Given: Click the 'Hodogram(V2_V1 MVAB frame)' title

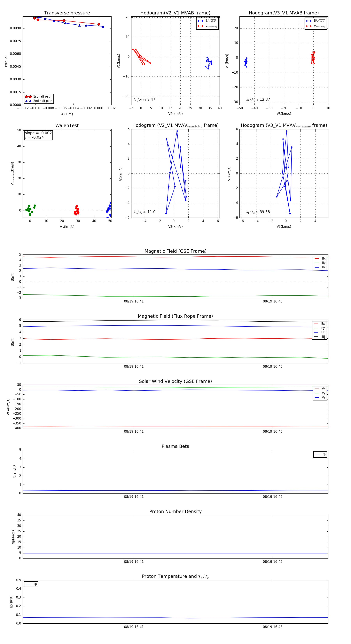Looking at the screenshot, I should (x=175, y=13).
